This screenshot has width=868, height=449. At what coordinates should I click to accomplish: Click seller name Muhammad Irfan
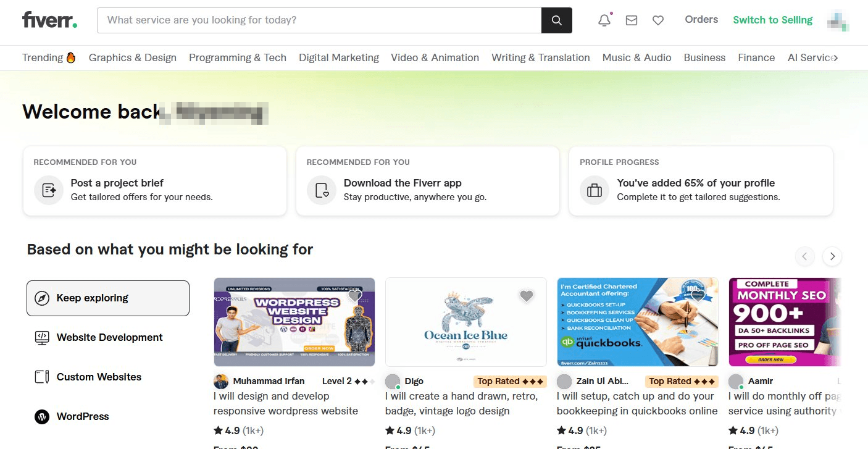pos(269,381)
